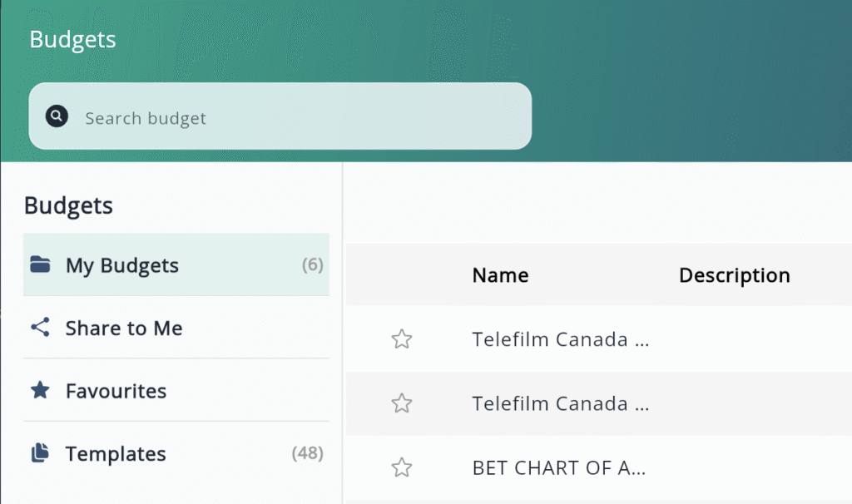
Task: Star the BET CHART OF A... budget
Action: 402,467
